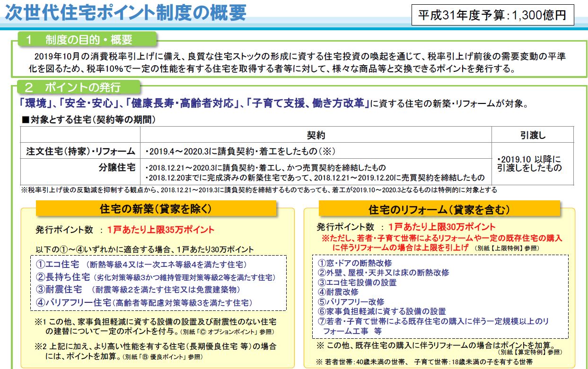Click the title "次世代住宅ポイント制度の概要"

126,13
